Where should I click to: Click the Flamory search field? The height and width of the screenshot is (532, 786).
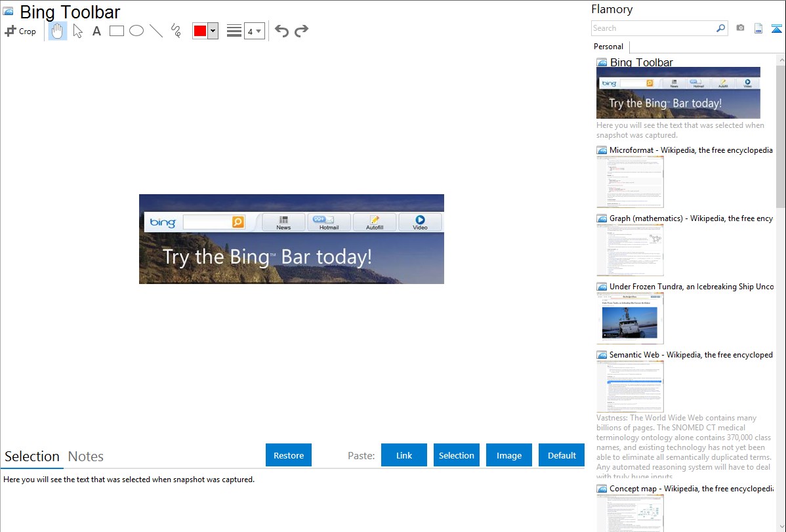pos(653,28)
